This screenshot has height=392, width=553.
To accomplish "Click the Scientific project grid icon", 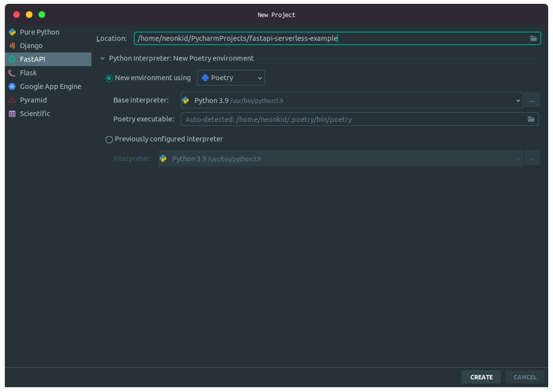I will coord(12,113).
